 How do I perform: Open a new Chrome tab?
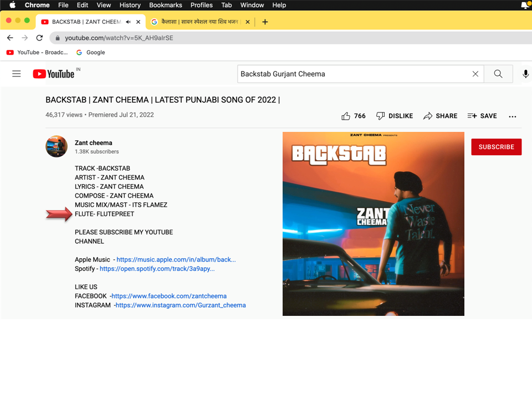265,22
